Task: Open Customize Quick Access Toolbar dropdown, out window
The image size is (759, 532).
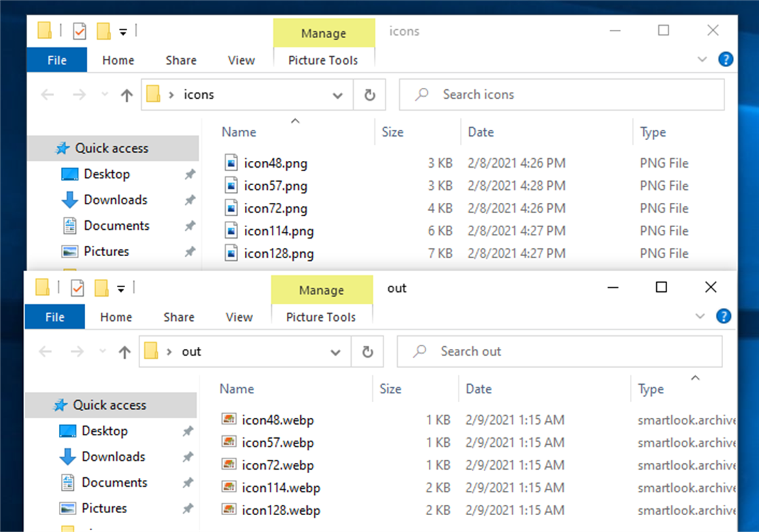Action: [122, 289]
